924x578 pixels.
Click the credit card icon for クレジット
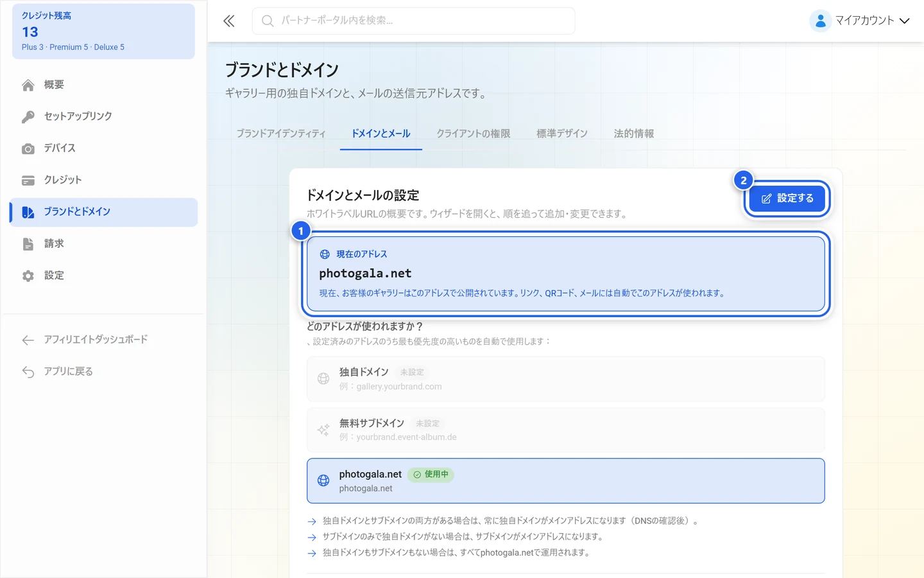coord(28,180)
